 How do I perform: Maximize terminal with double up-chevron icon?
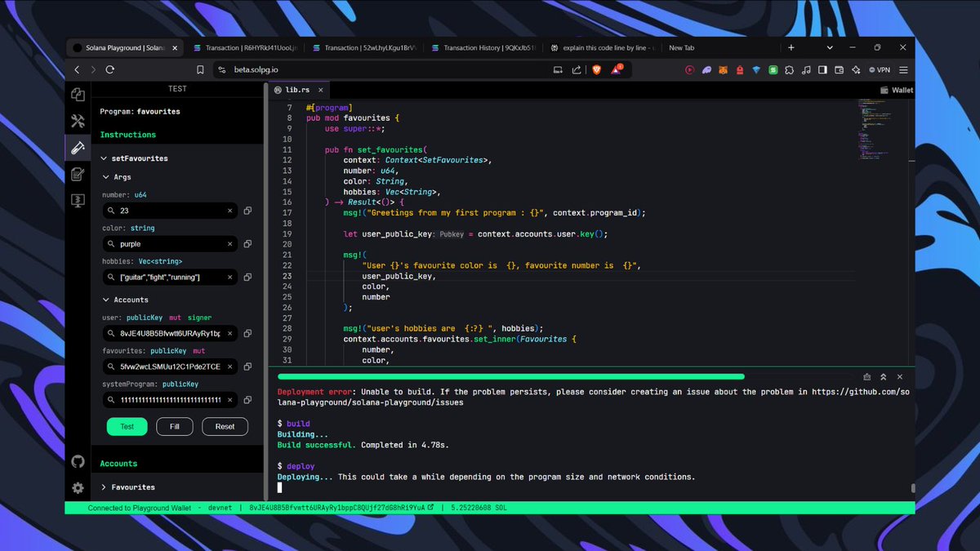pos(883,377)
